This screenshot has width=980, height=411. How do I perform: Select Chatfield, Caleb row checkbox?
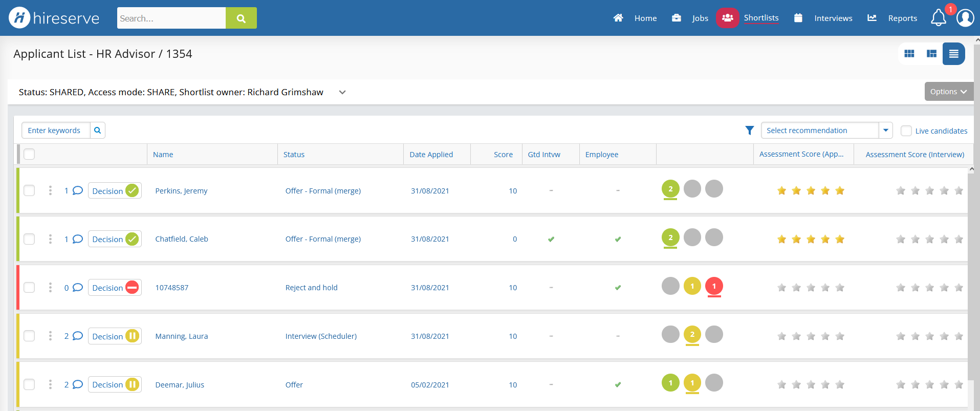[29, 239]
